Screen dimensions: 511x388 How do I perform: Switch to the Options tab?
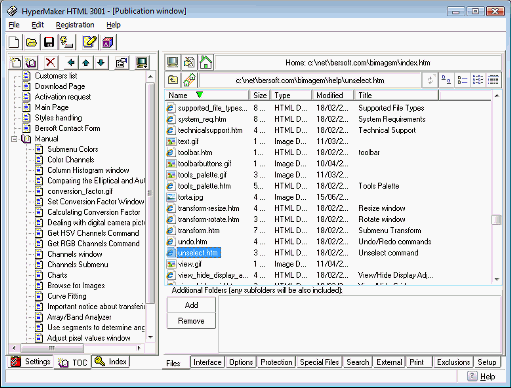click(241, 362)
